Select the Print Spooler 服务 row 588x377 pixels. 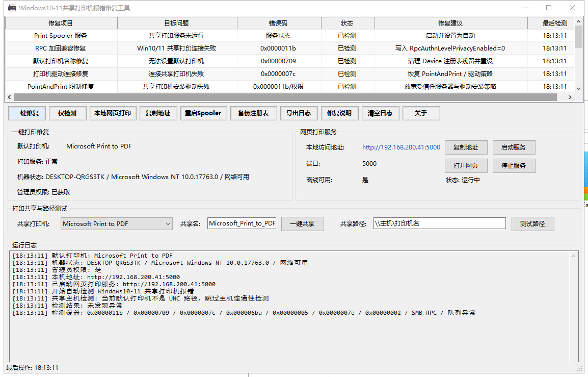pos(289,36)
